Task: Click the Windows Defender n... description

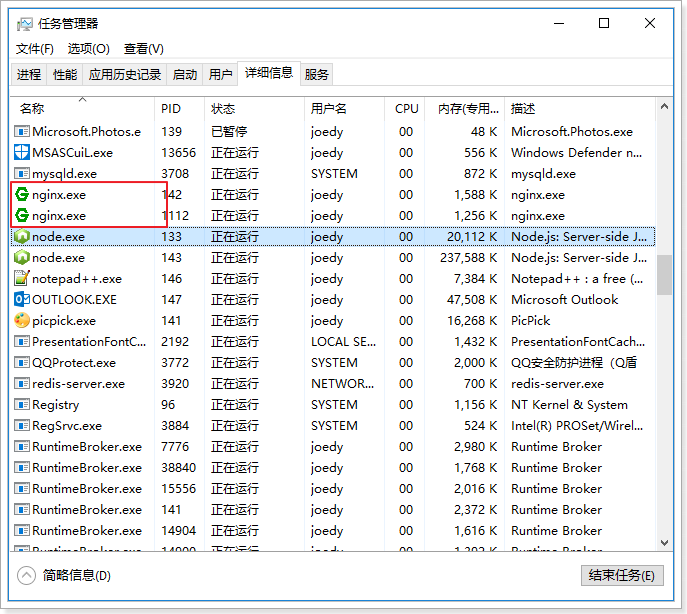Action: [x=577, y=153]
